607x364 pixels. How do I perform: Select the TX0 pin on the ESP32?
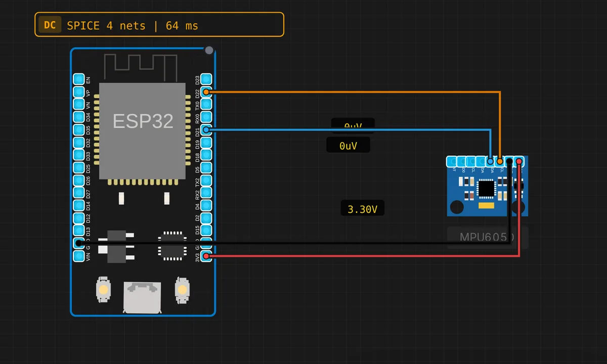point(206,105)
